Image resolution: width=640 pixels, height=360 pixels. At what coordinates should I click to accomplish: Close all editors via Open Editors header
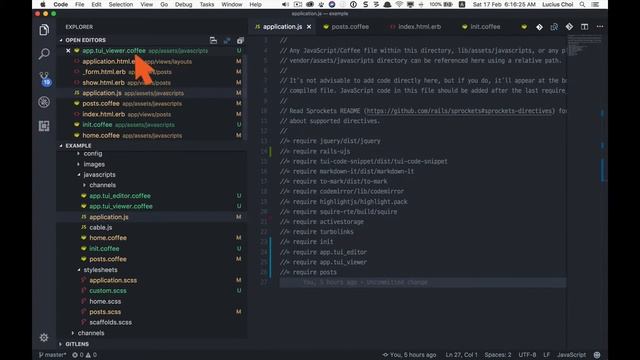click(240, 40)
